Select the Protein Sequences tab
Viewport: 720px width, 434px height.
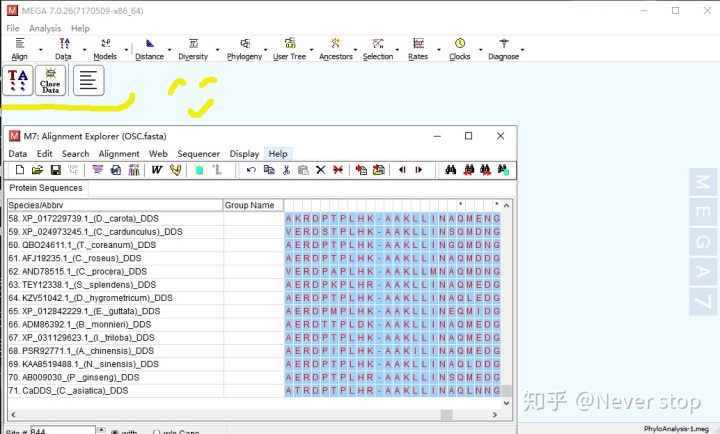(x=46, y=188)
